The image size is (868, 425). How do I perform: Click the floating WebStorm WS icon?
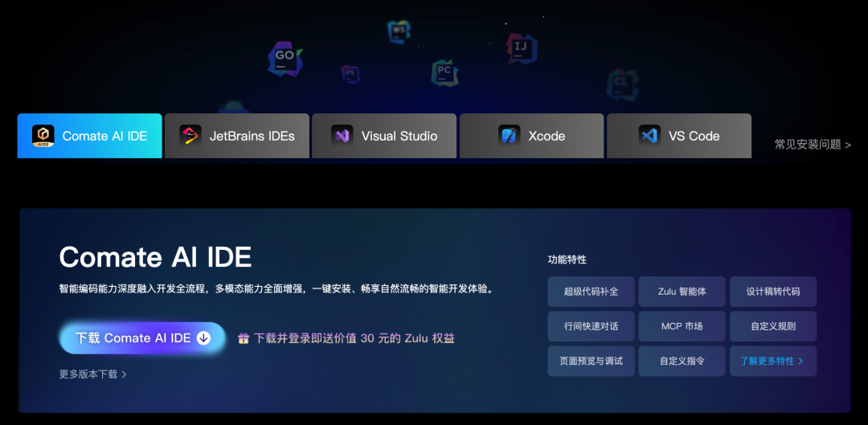(x=398, y=31)
